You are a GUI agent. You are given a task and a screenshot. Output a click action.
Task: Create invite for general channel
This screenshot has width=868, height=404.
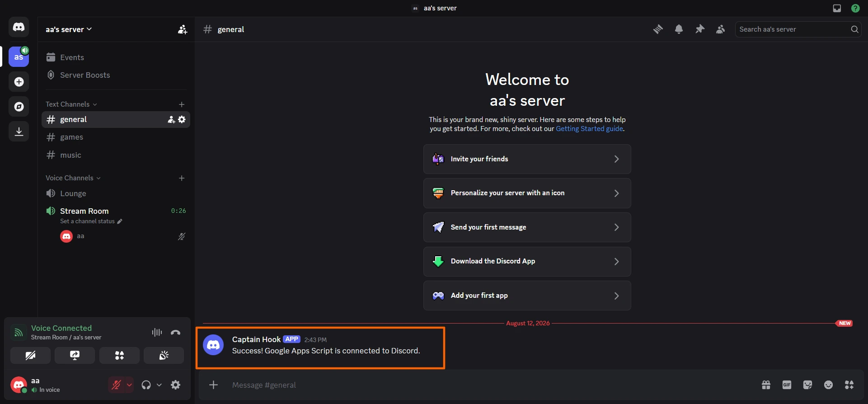(x=171, y=120)
